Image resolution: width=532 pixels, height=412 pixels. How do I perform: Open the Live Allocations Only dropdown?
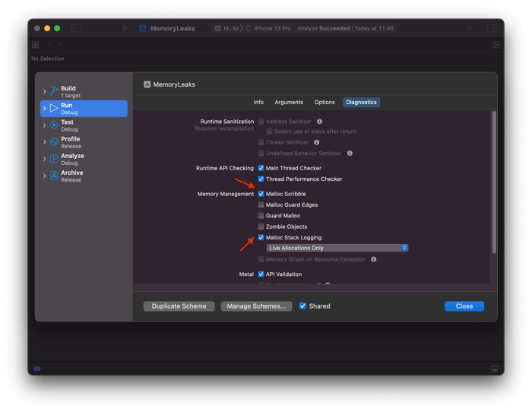[337, 248]
